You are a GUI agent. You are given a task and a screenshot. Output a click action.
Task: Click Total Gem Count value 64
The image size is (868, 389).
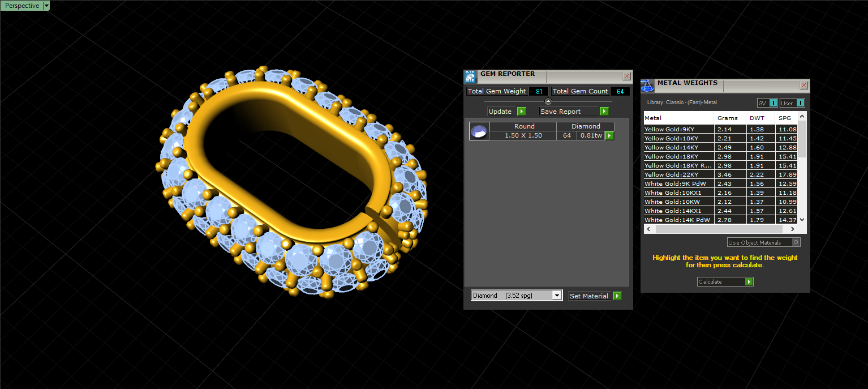pos(620,91)
